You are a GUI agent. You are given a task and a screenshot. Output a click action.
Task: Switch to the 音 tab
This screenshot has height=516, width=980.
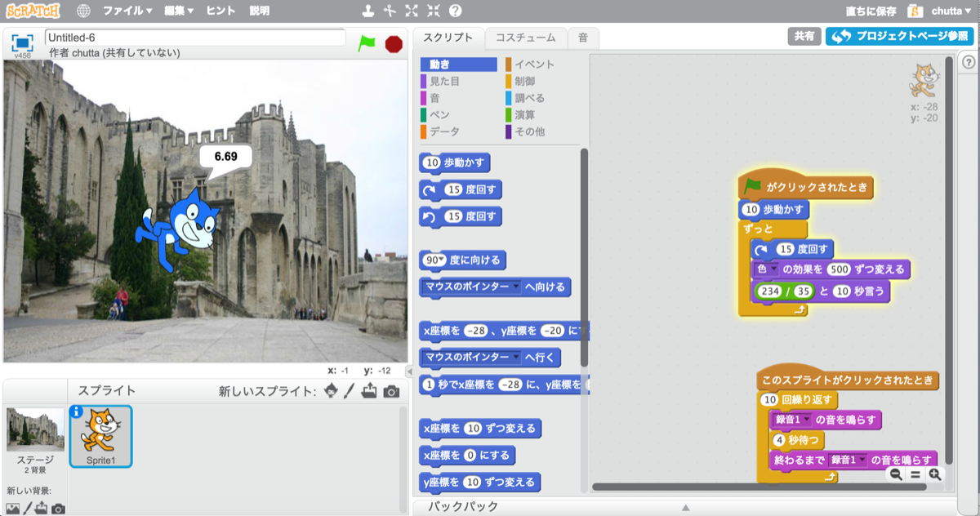coord(582,38)
